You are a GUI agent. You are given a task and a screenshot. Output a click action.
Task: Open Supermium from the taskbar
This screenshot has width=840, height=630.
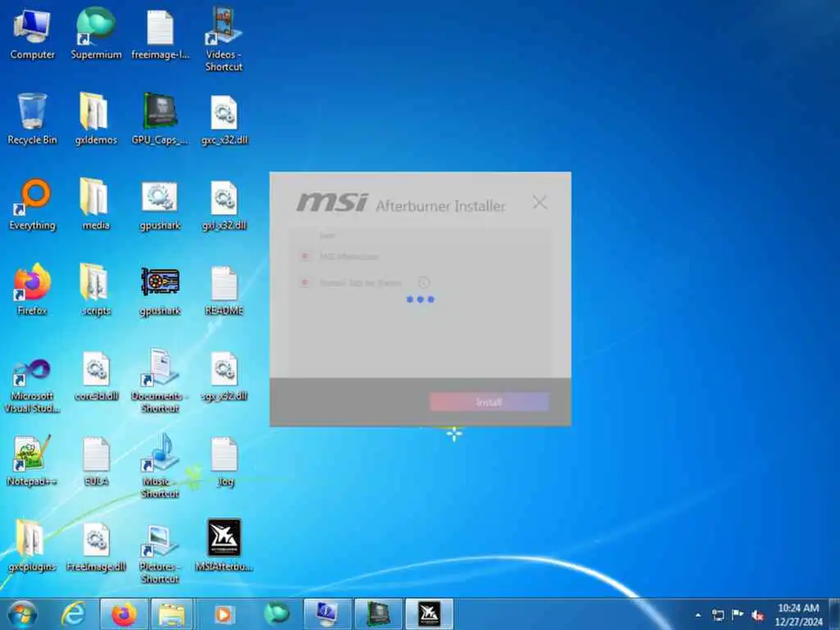tap(276, 614)
